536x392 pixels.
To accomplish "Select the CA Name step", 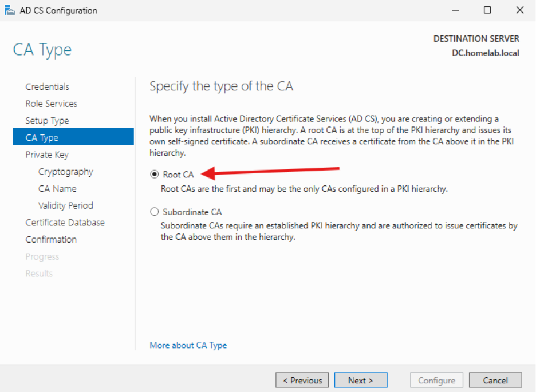I will tap(57, 188).
